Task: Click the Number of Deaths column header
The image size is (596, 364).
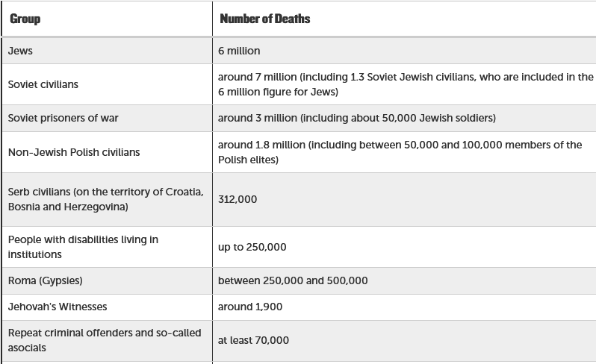Action: (265, 19)
